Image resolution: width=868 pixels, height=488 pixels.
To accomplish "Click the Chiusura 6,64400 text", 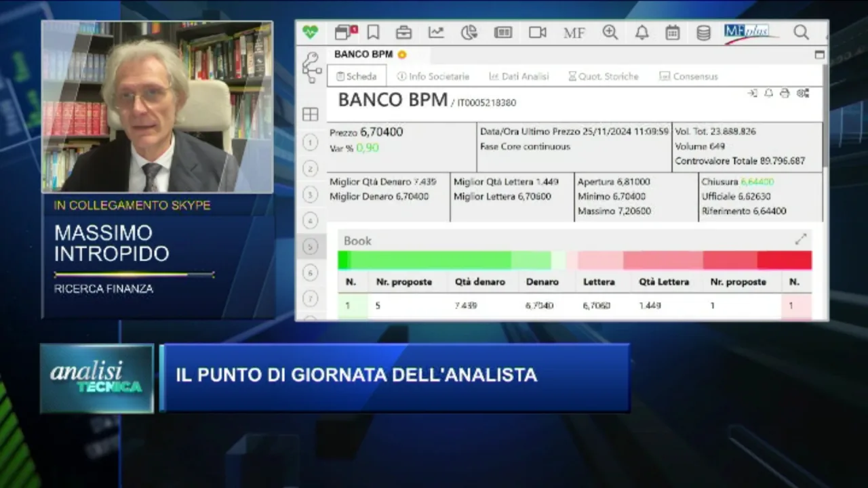I will tap(738, 182).
